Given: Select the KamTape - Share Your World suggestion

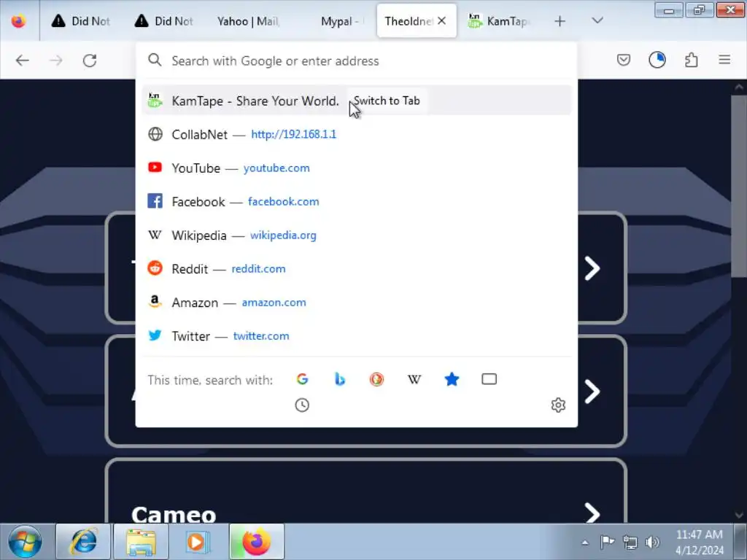Looking at the screenshot, I should tap(356, 101).
